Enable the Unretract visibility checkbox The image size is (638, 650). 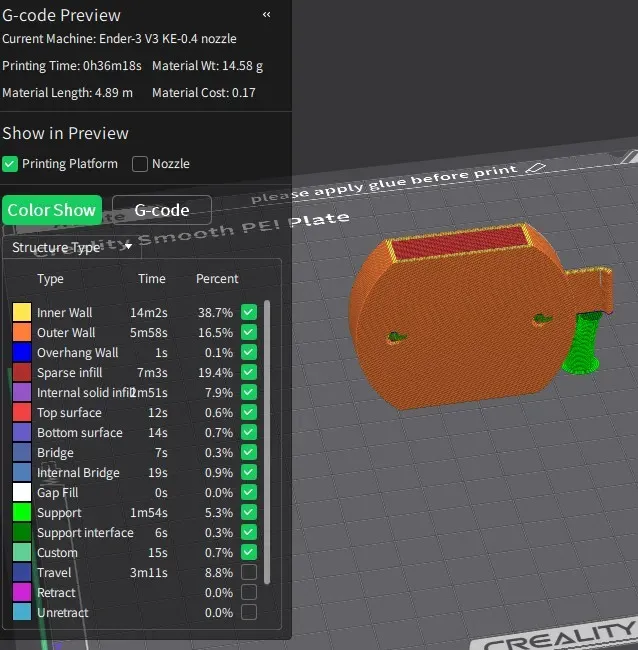click(249, 612)
